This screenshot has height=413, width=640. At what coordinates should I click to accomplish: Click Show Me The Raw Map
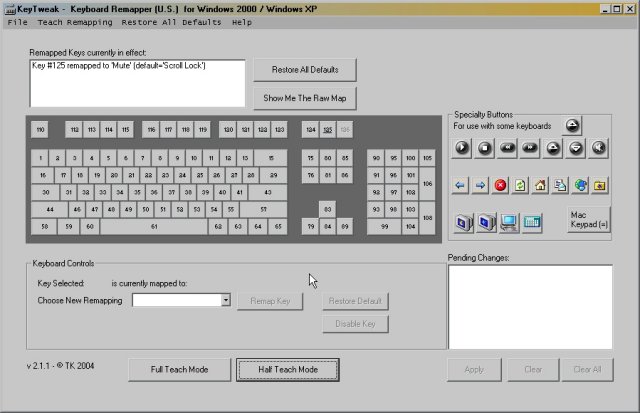[305, 98]
